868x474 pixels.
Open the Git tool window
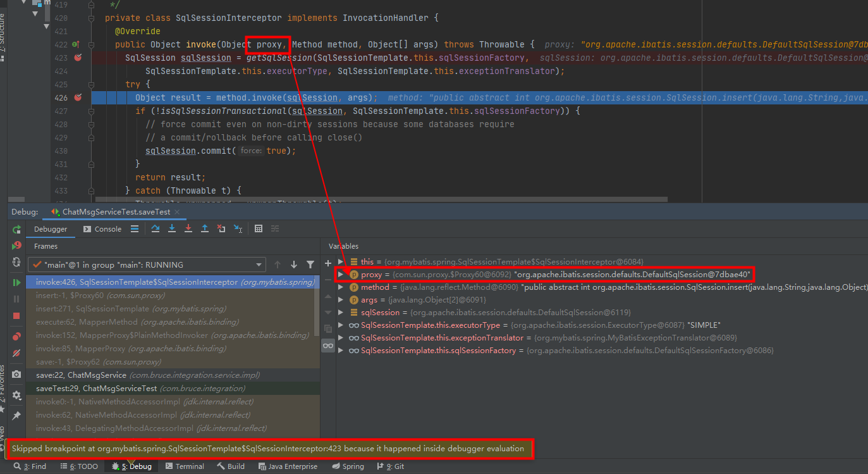point(391,466)
